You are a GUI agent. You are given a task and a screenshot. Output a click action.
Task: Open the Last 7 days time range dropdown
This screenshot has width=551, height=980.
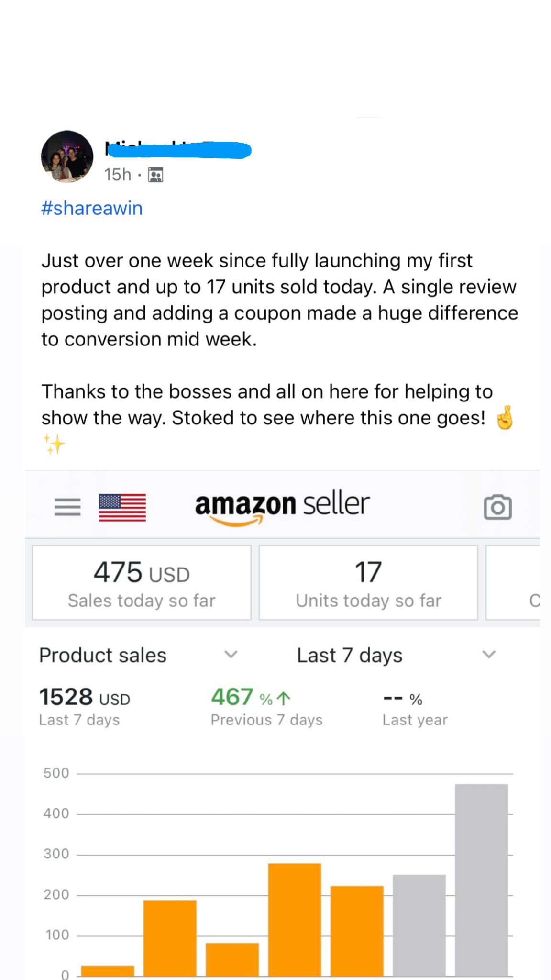[x=488, y=655]
